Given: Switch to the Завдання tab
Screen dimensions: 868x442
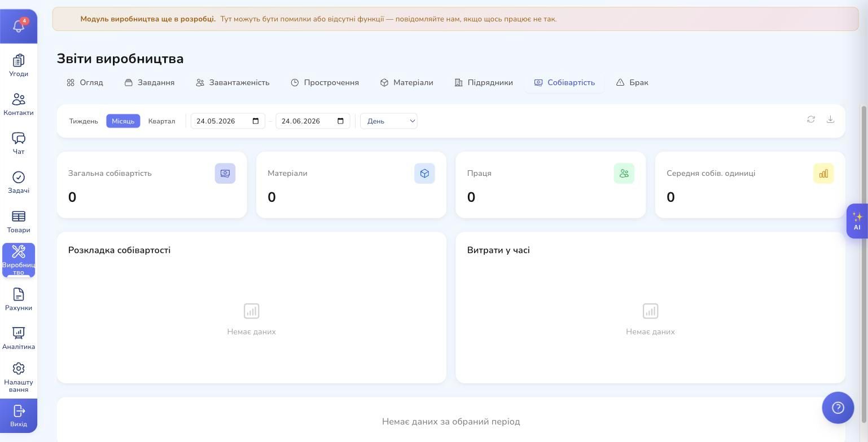Looking at the screenshot, I should pyautogui.click(x=150, y=82).
